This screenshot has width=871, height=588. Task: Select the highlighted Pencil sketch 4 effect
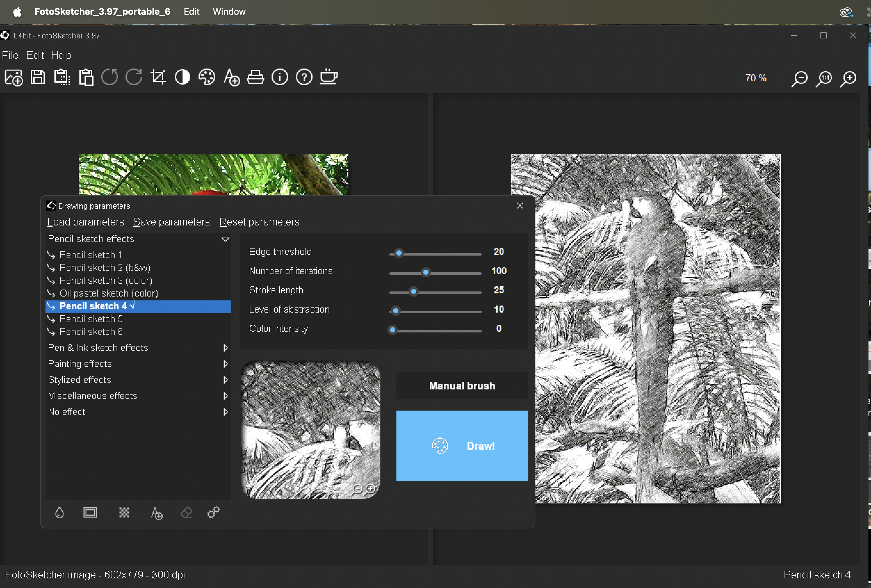tap(138, 306)
